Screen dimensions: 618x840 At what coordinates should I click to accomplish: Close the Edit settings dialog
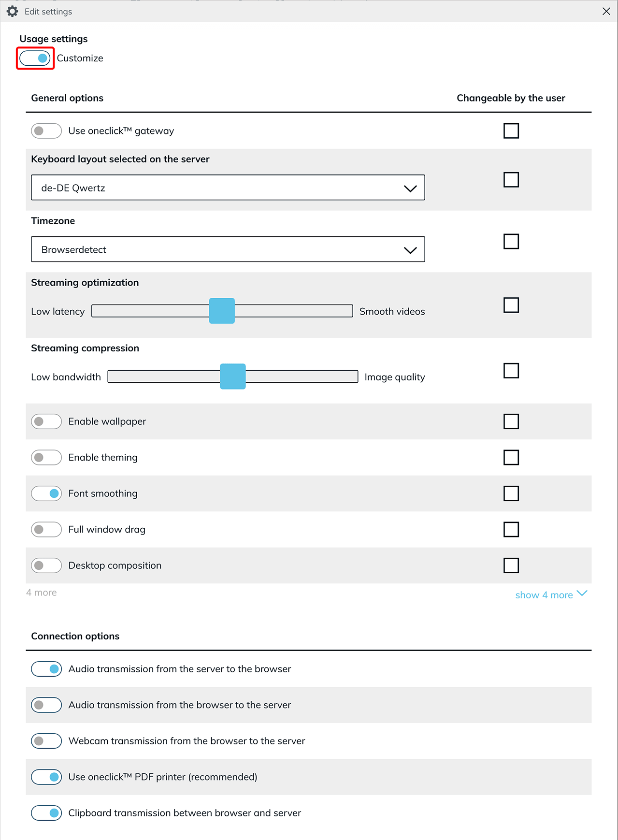(x=606, y=11)
